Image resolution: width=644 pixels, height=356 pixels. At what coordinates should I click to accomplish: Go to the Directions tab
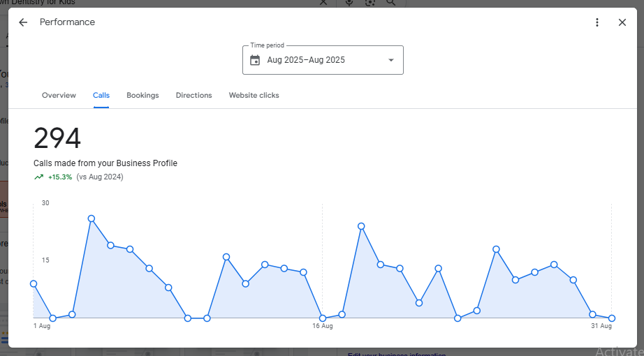pyautogui.click(x=193, y=96)
